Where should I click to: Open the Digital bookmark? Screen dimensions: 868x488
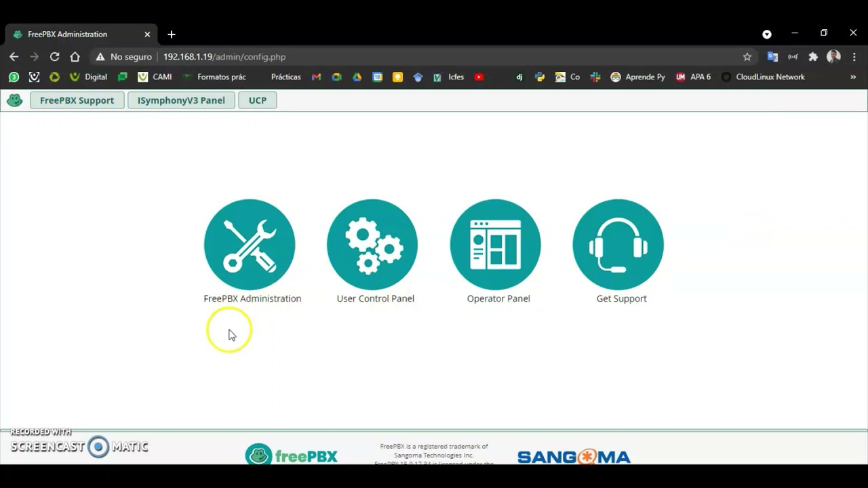coord(88,77)
